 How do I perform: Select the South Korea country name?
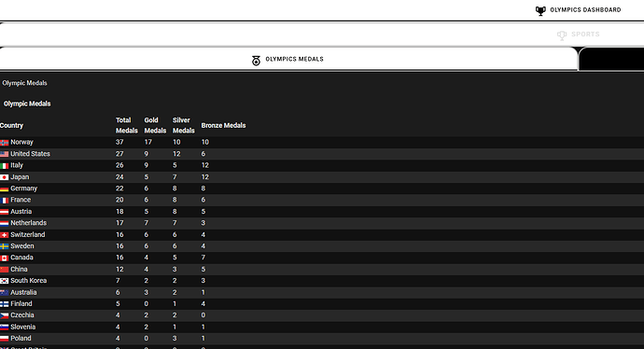click(29, 281)
